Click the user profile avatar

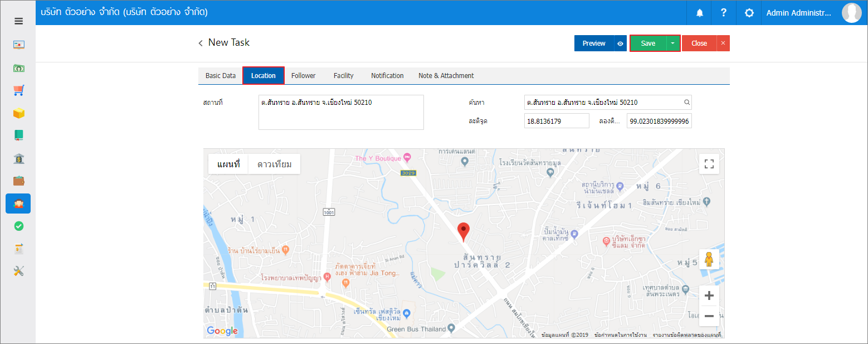(x=851, y=12)
